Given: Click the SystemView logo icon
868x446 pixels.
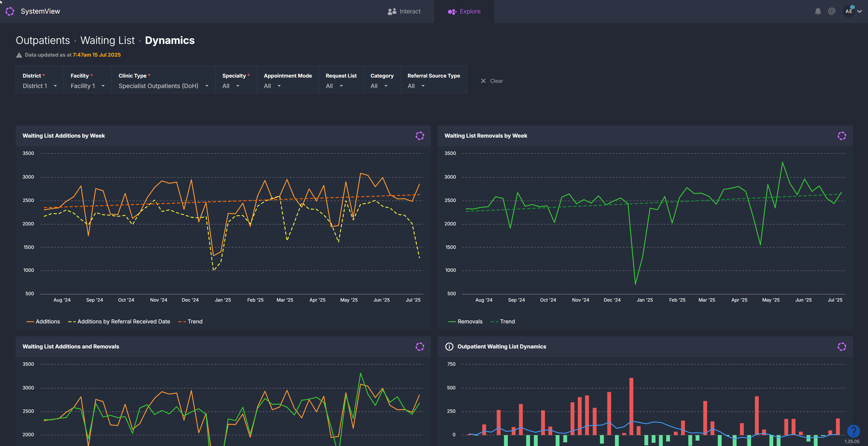Looking at the screenshot, I should click(x=10, y=11).
